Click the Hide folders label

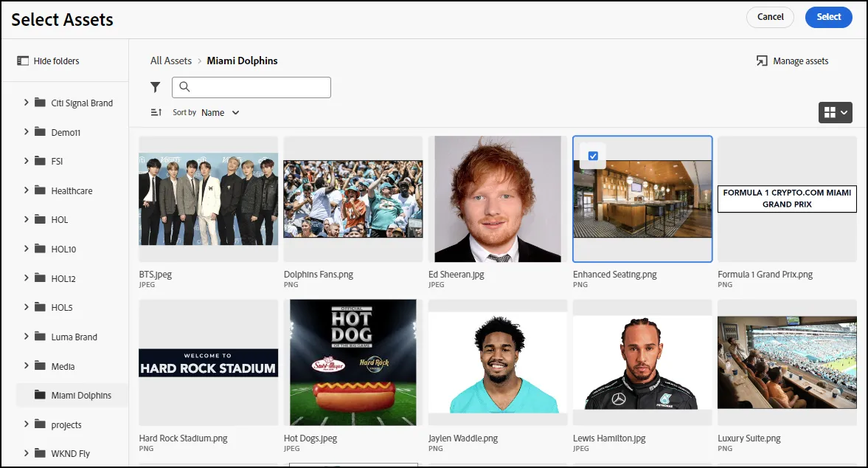point(57,61)
